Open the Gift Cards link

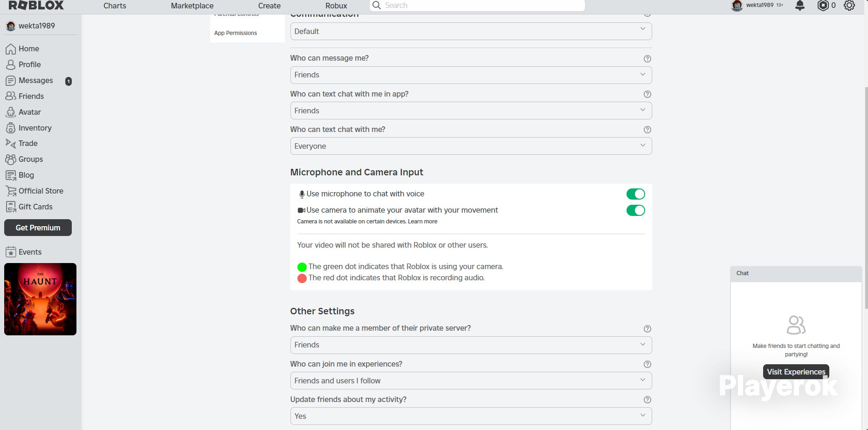tap(35, 207)
